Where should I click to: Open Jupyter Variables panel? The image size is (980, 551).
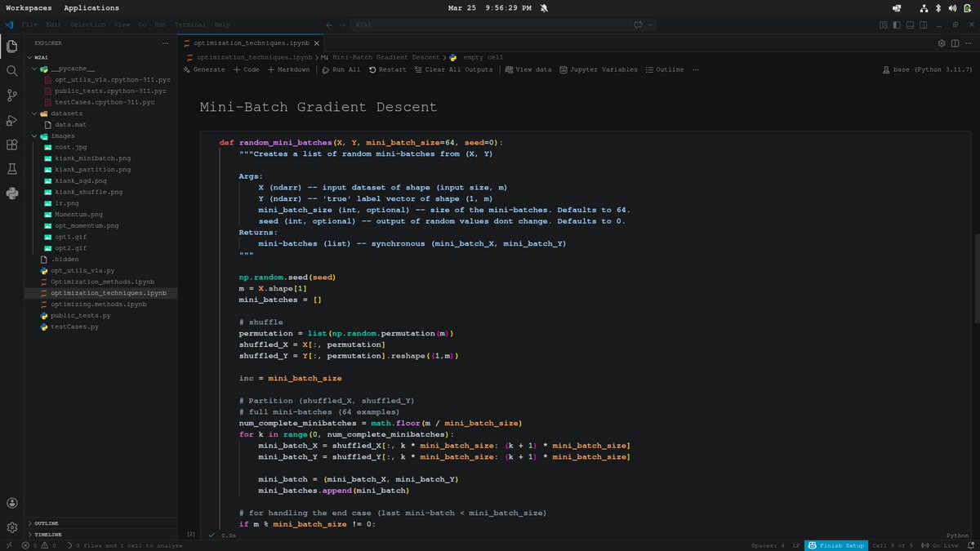point(598,69)
